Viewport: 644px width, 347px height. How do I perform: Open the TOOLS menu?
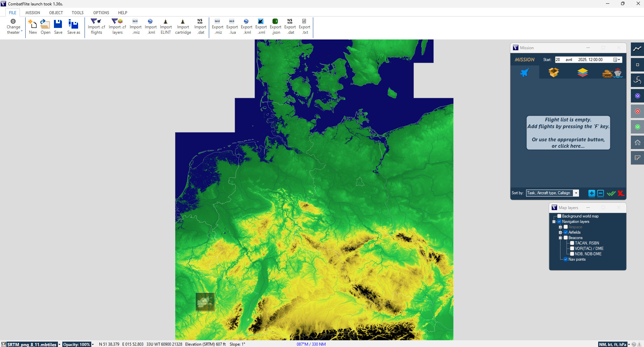point(77,13)
